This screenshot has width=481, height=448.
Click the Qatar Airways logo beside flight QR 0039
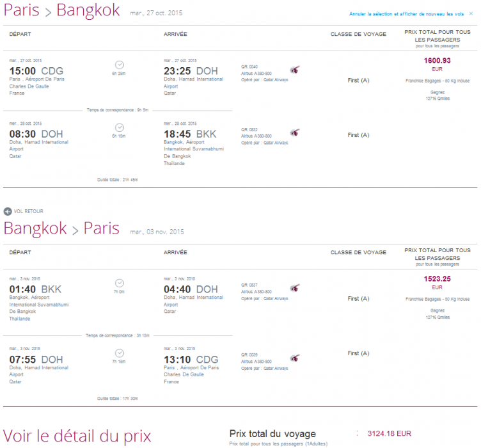(x=294, y=358)
